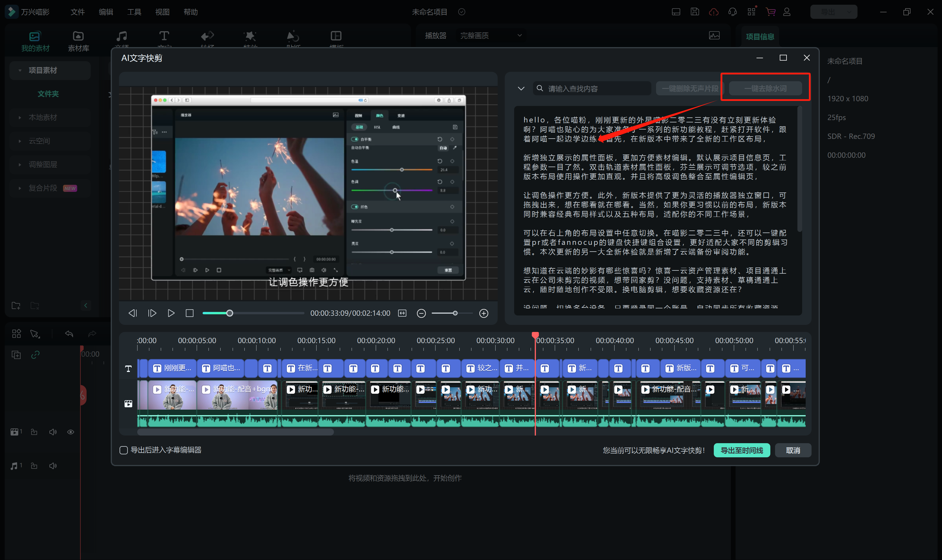Click the zoom-in plus icon beside slider
Image resolution: width=942 pixels, height=560 pixels.
click(x=483, y=313)
